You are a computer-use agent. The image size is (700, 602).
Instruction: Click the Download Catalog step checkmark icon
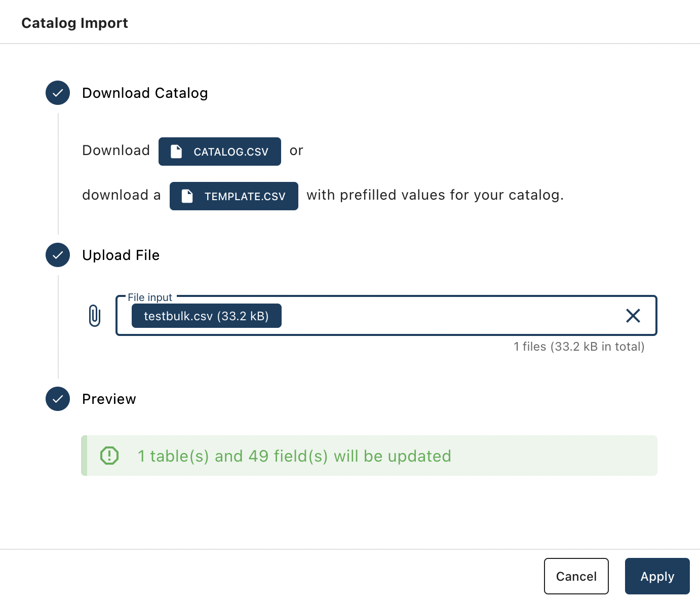click(58, 93)
